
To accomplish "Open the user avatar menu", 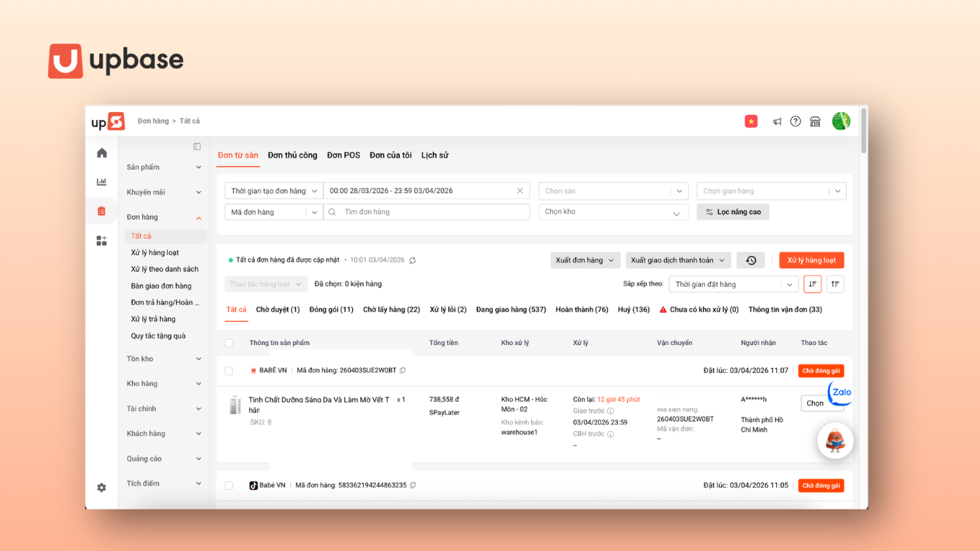I will [841, 121].
